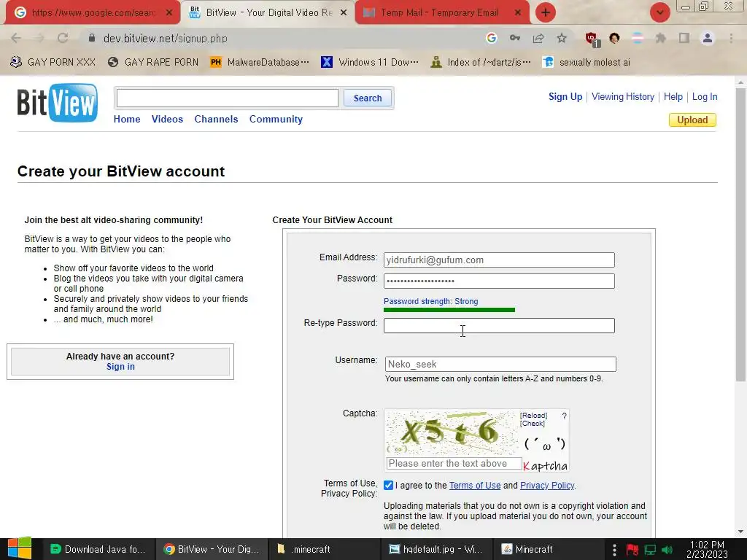Screen dimensions: 747x560
Task: Open the Extensions puzzle-piece menu
Action: coord(660,38)
